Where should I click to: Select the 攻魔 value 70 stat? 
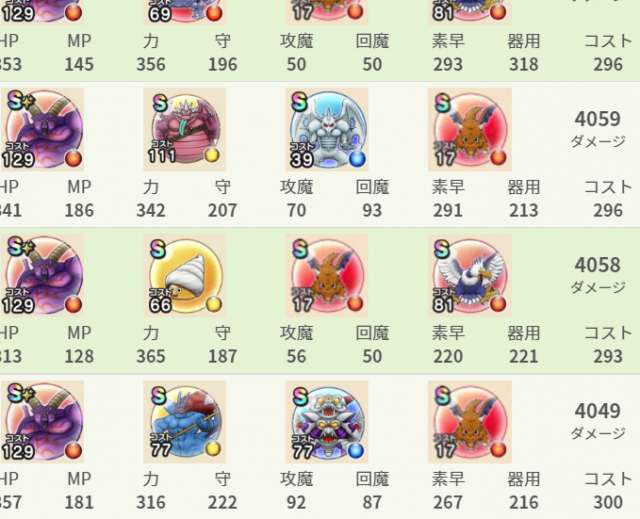pyautogui.click(x=296, y=211)
